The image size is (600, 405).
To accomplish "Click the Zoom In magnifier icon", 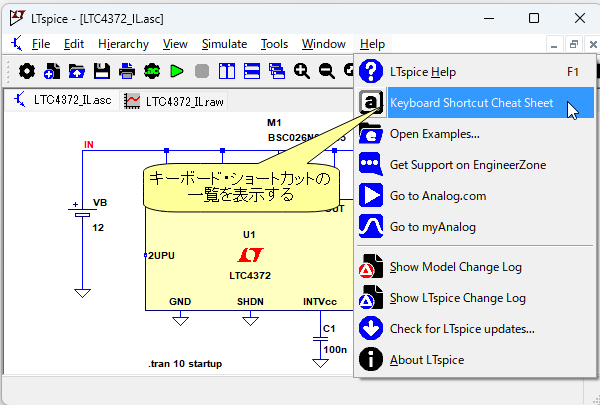I will [x=301, y=71].
